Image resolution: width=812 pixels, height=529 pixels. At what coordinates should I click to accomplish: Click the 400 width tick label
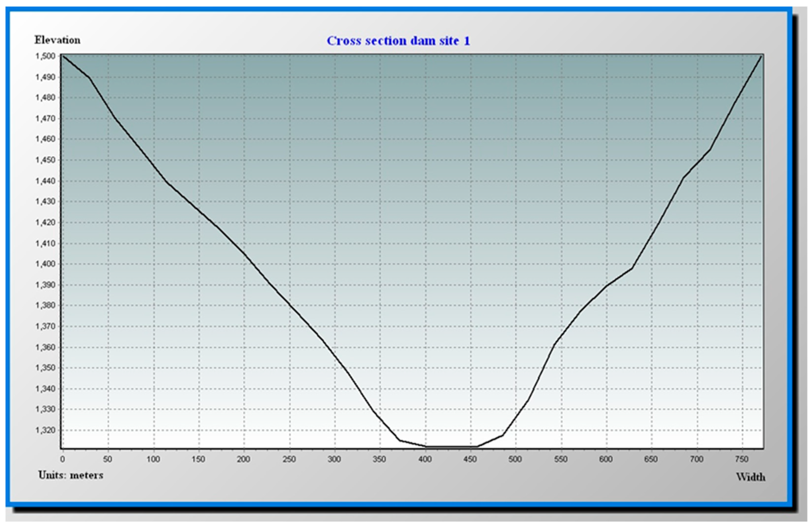click(x=425, y=459)
